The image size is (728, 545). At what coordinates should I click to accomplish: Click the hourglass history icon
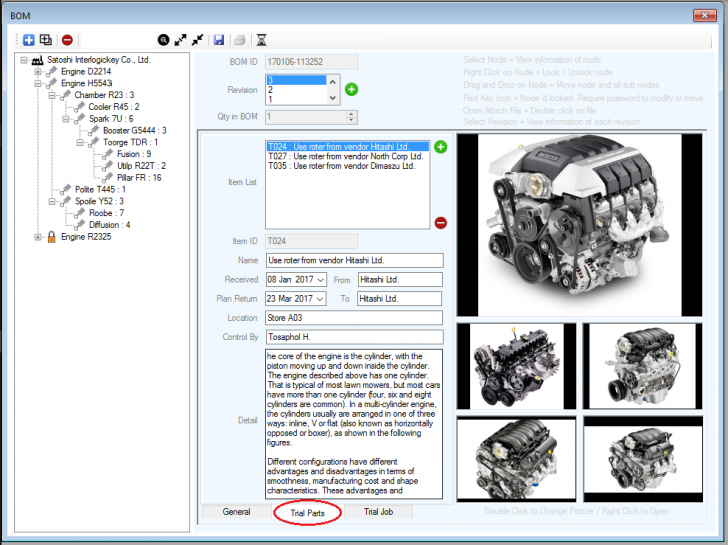[261, 40]
